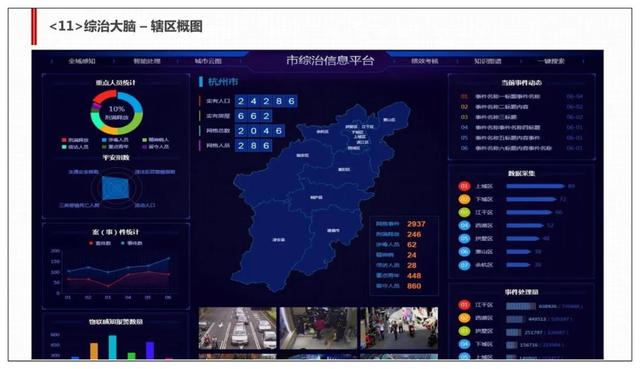Click the blue radar polygon in 平安指数

click(116, 188)
